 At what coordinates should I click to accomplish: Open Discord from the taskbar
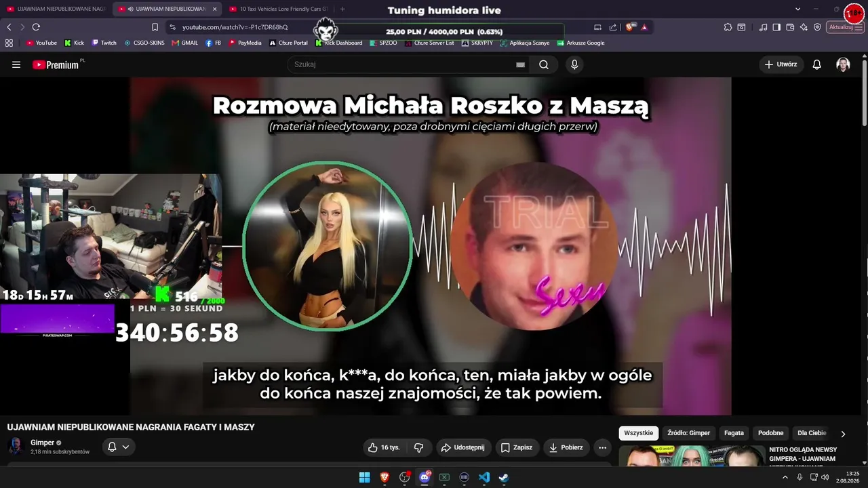pos(425,477)
